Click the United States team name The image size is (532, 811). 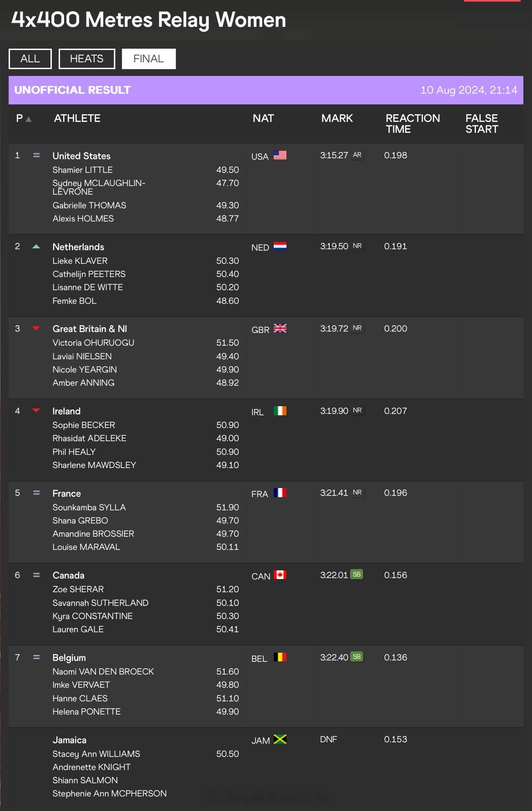[x=81, y=156]
